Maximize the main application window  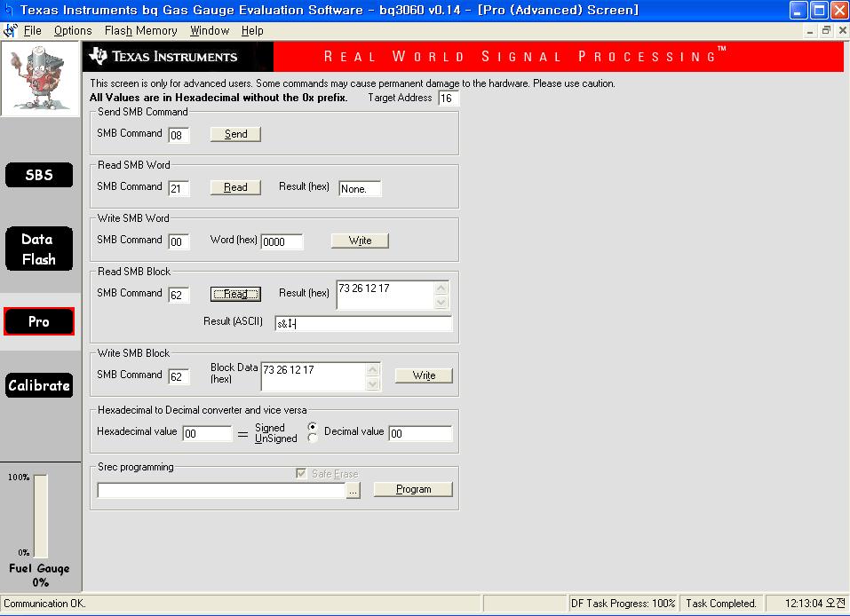(819, 10)
